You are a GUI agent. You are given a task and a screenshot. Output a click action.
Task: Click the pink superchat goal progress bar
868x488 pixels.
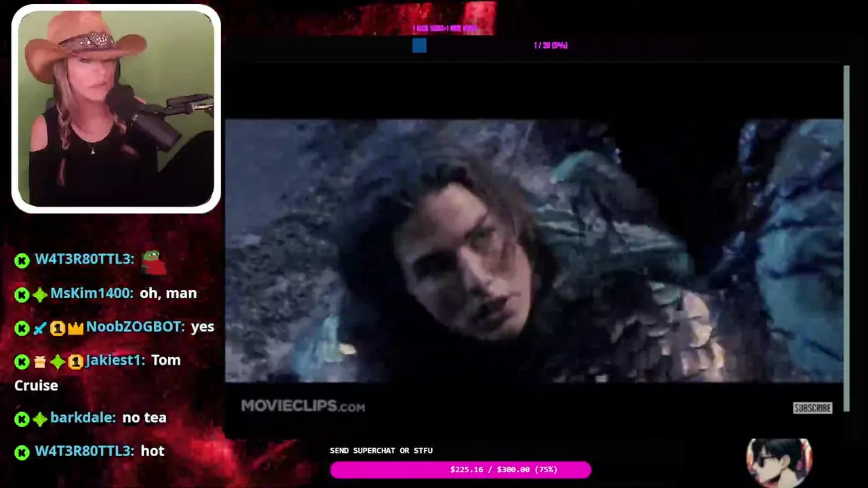click(460, 470)
